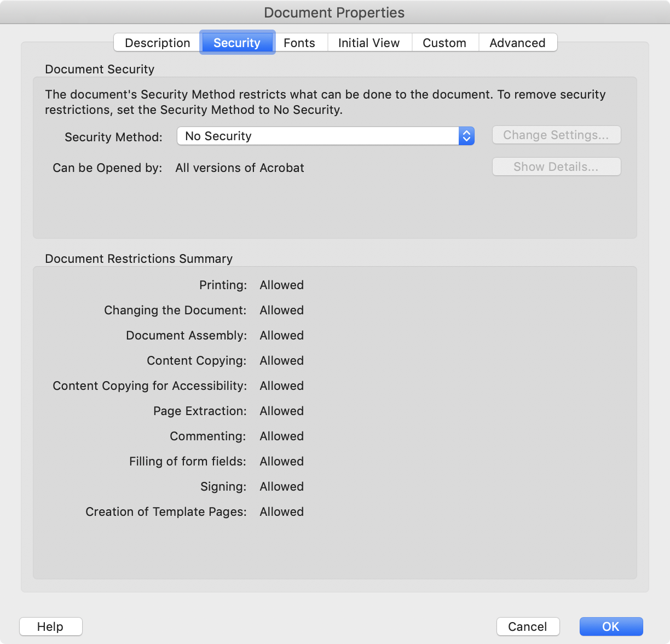Click the Document Security section heading
670x644 pixels.
pyautogui.click(x=100, y=69)
